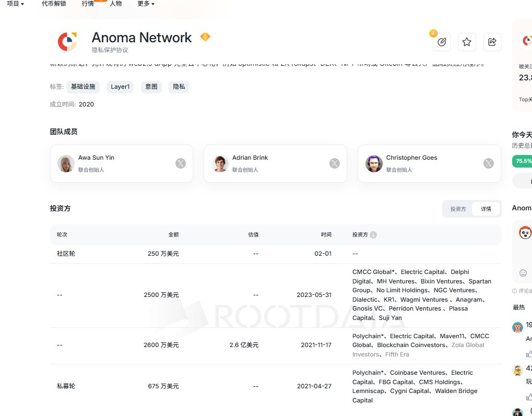Click the 250 万美元 amount cell
532x416 pixels.
coord(163,254)
